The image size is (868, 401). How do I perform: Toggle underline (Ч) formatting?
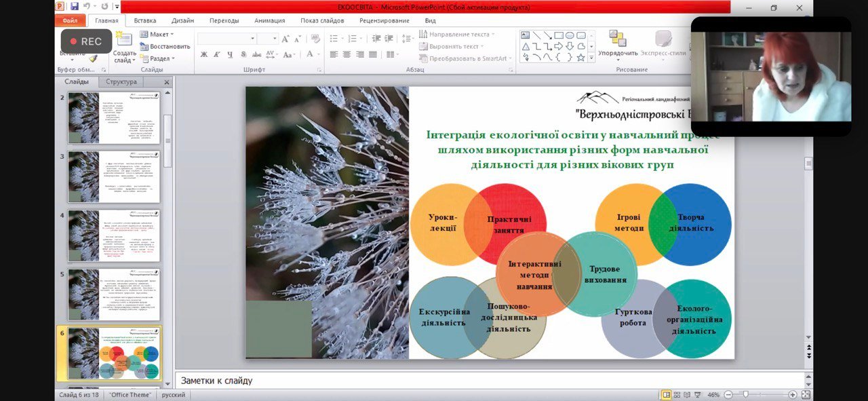pyautogui.click(x=230, y=54)
